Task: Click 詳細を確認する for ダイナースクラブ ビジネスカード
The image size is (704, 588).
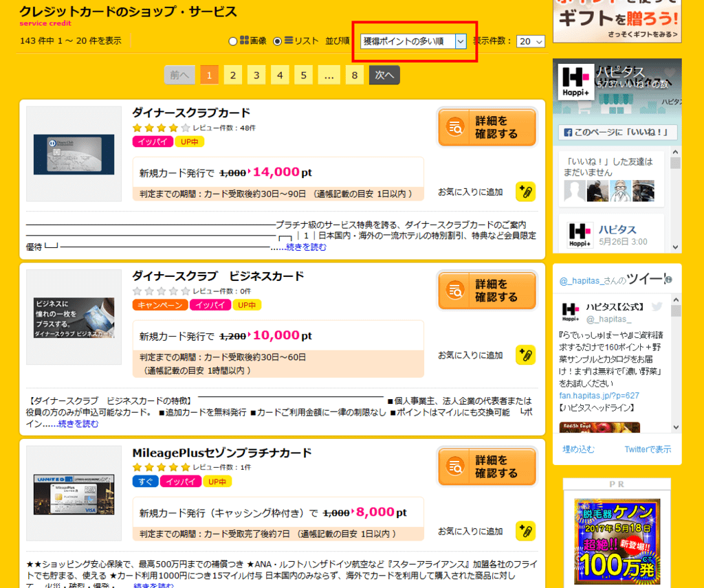Action: click(487, 291)
